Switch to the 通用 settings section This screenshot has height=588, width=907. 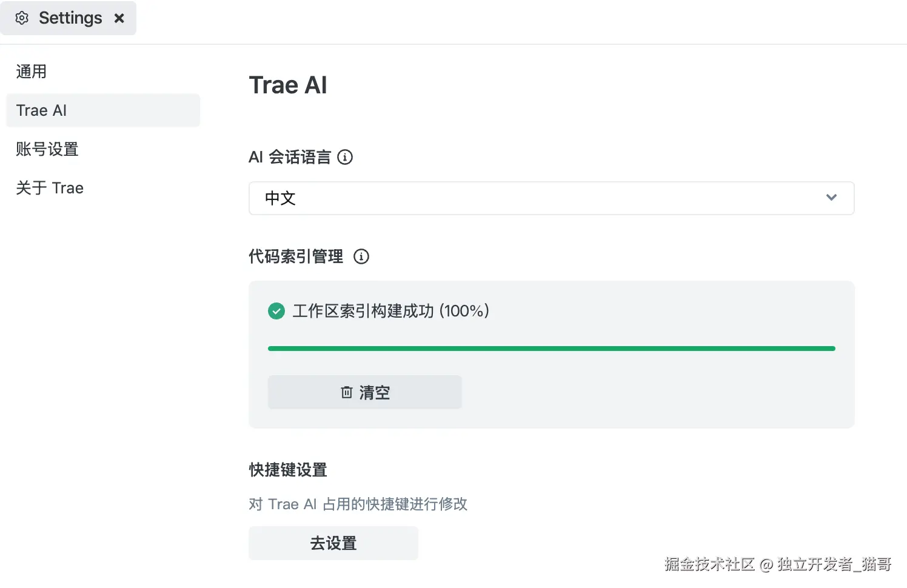click(x=32, y=72)
